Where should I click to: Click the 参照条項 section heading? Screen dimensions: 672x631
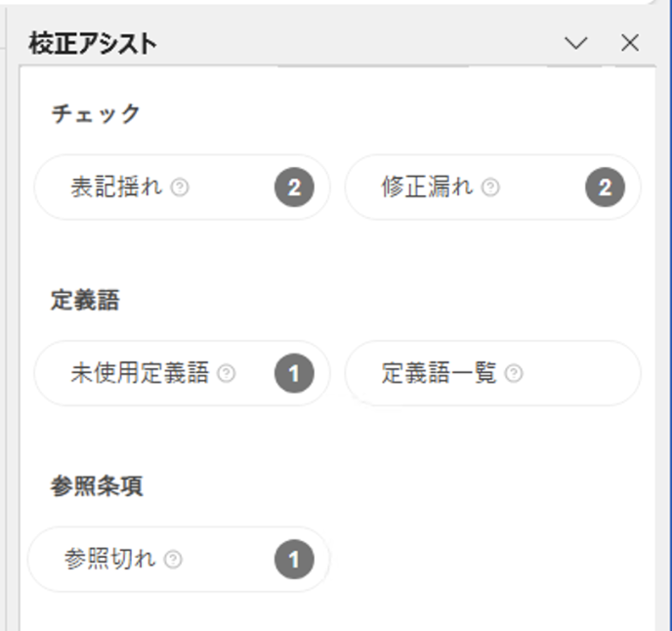[96, 486]
